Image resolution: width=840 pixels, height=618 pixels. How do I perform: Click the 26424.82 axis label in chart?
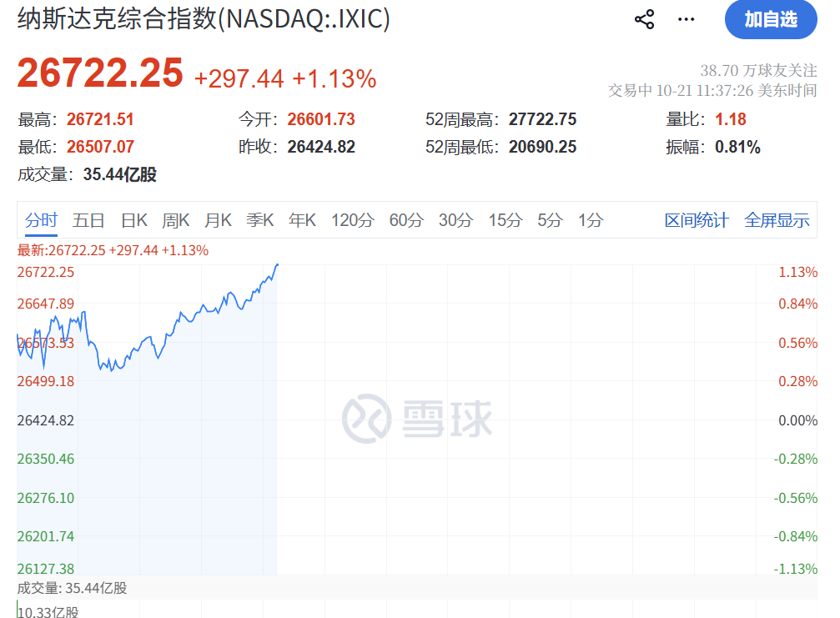click(46, 420)
